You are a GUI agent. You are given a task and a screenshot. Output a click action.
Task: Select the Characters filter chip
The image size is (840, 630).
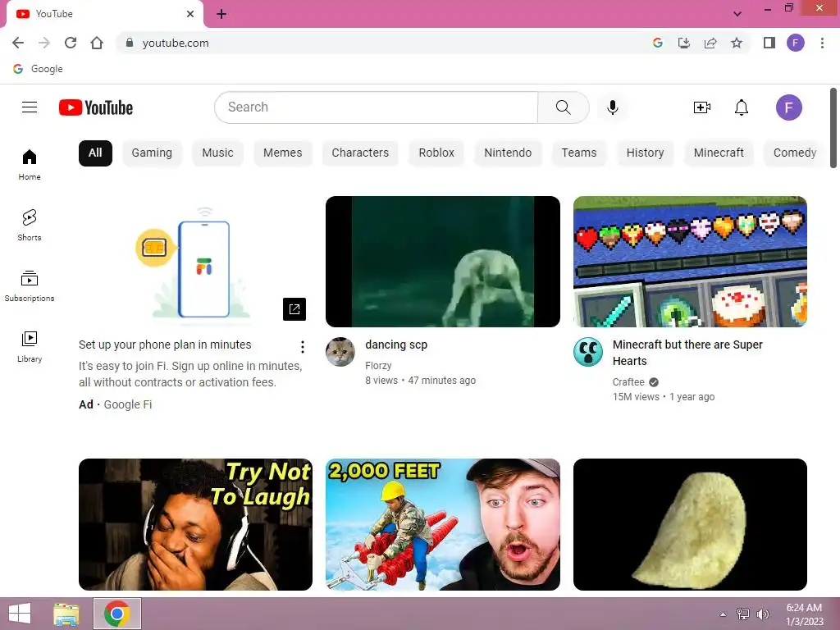coord(361,153)
